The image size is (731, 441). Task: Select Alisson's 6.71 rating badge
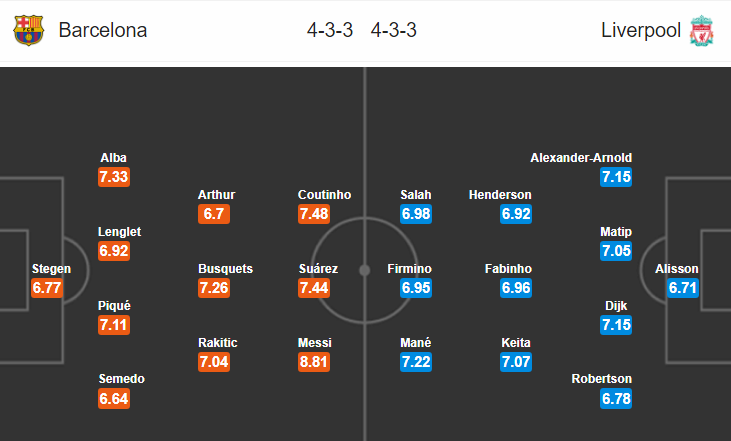[683, 288]
